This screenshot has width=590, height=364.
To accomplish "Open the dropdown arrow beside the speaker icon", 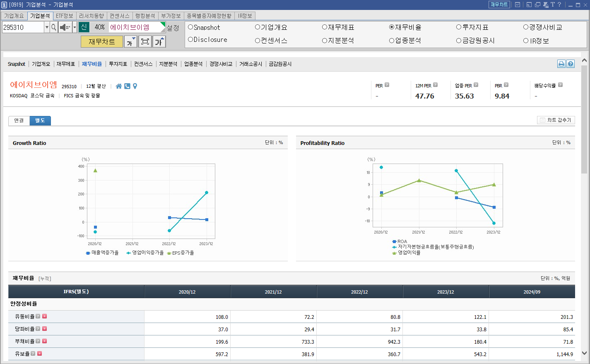I will 75,27.
